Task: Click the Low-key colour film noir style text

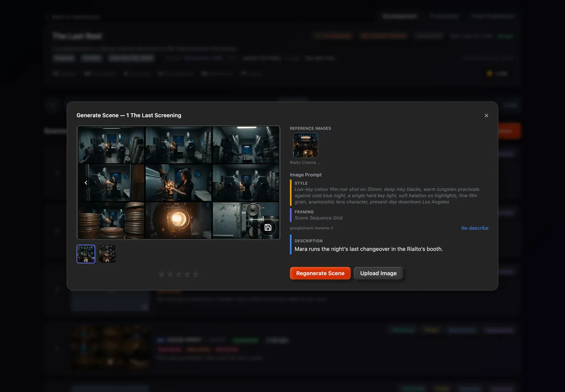Action: click(x=387, y=195)
